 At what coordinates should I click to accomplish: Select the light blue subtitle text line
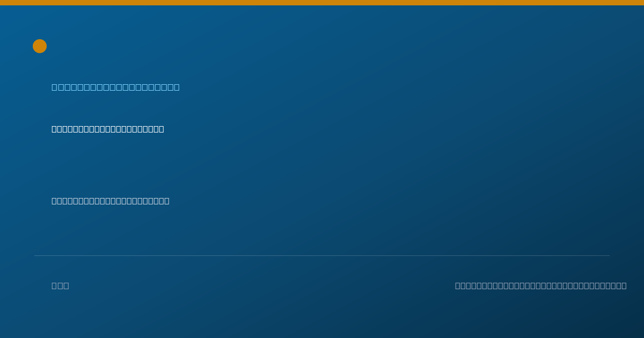point(115,87)
